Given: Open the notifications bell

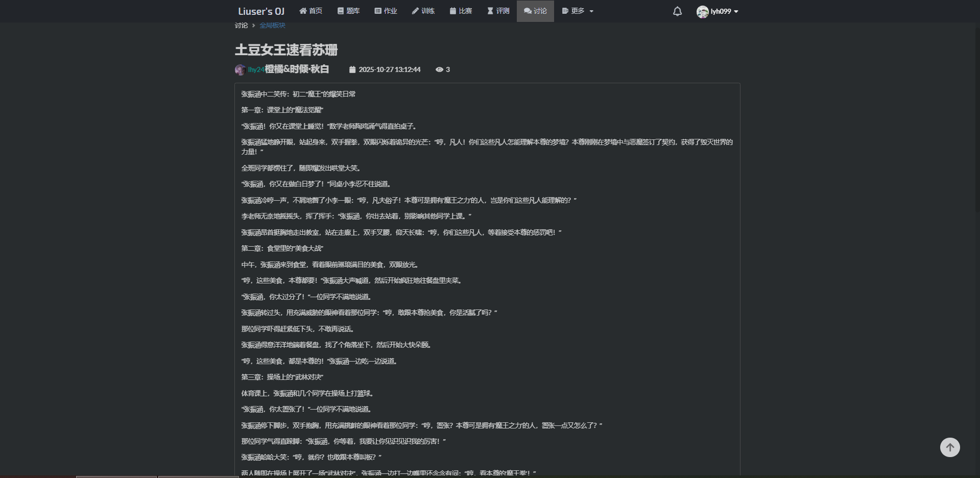Looking at the screenshot, I should (677, 11).
